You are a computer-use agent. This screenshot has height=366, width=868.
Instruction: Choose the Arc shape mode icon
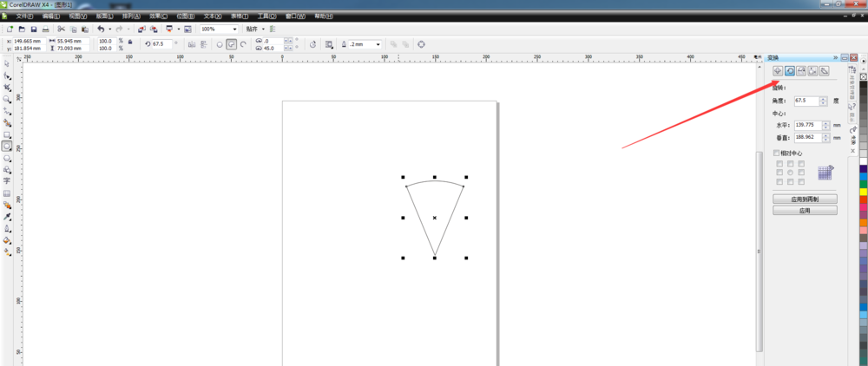pyautogui.click(x=243, y=44)
